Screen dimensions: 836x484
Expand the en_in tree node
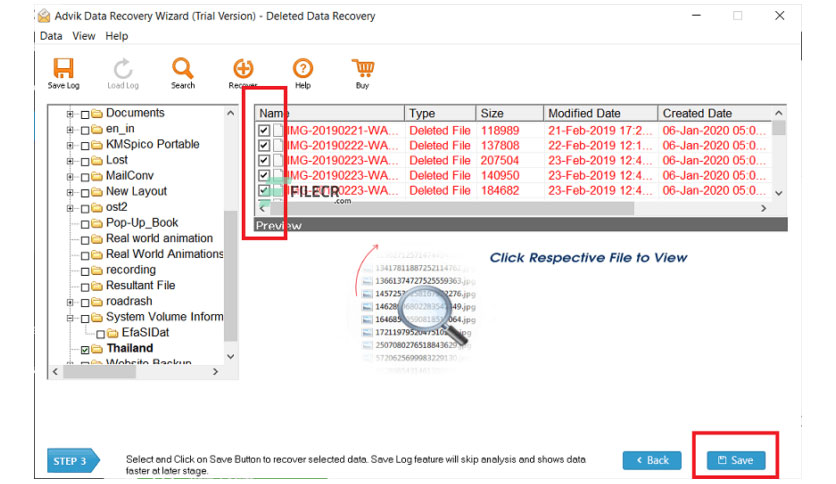click(x=70, y=130)
